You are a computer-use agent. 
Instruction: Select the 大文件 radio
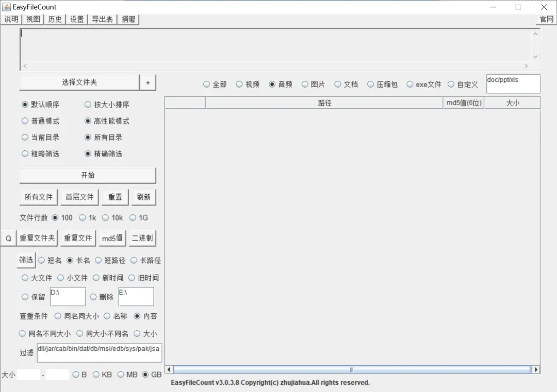coord(37,278)
